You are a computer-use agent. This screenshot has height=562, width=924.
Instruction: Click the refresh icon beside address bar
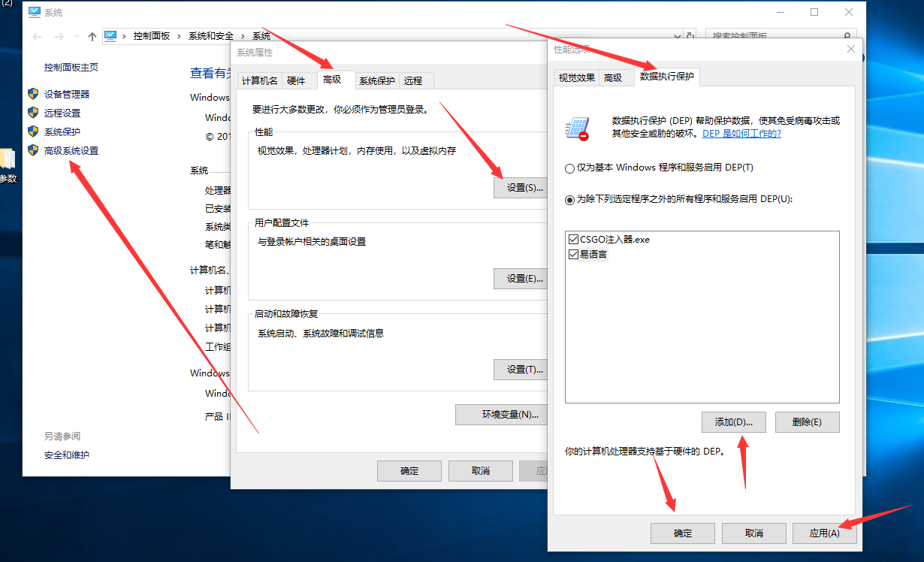690,36
